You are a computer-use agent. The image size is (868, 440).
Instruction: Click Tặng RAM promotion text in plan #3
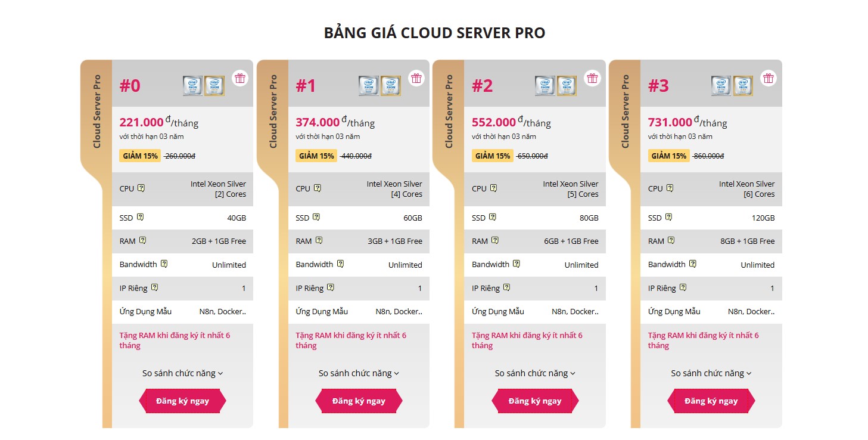point(704,340)
